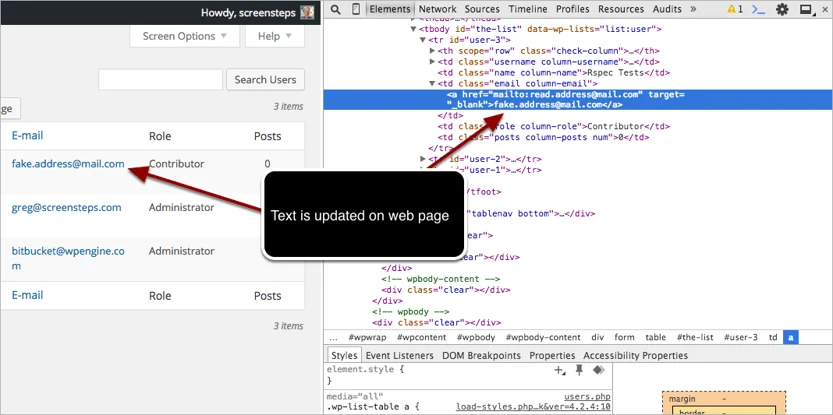Close DevTools with the X icon

825,9
